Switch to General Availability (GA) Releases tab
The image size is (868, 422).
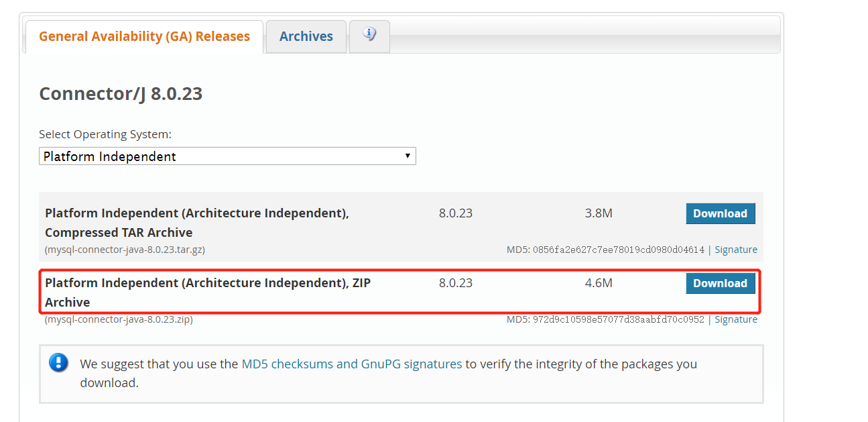pos(144,36)
